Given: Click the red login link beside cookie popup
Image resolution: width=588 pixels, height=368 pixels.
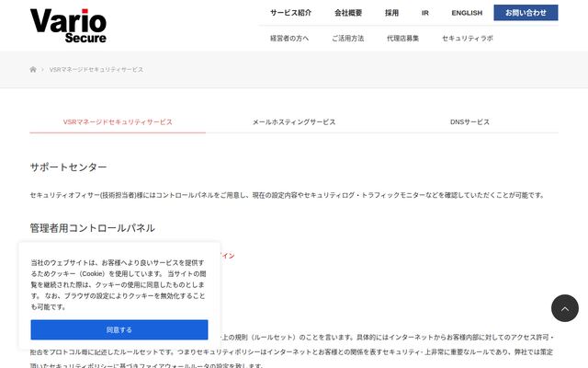Looking at the screenshot, I should tap(228, 256).
